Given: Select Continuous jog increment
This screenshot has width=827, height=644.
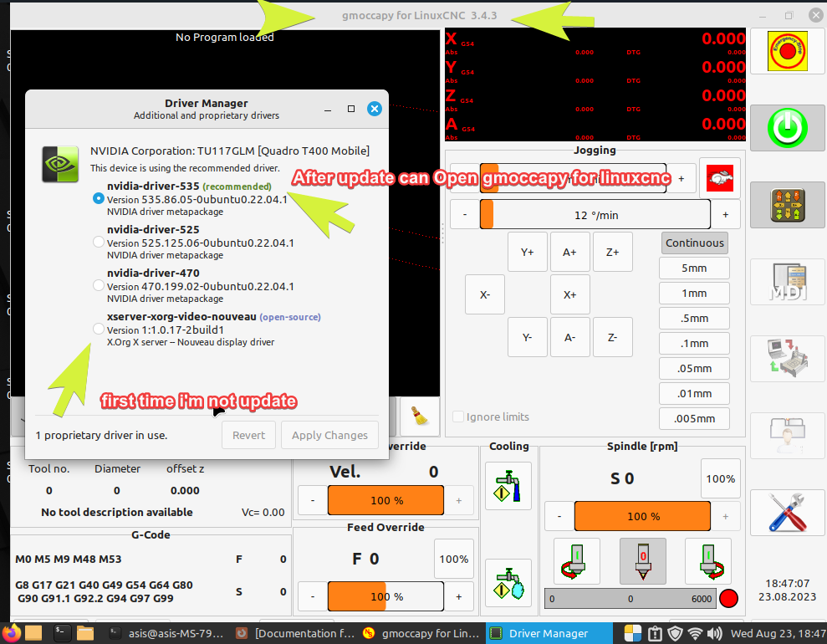Looking at the screenshot, I should [x=695, y=243].
